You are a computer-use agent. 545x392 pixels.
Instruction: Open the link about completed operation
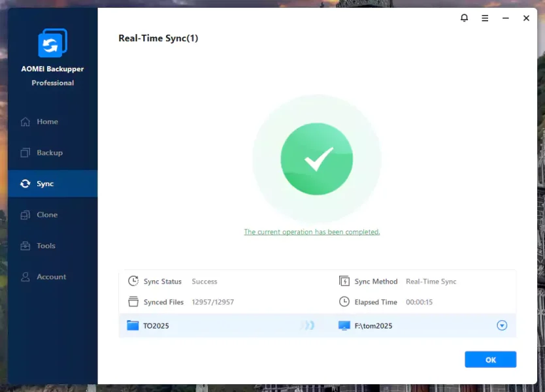[312, 231]
